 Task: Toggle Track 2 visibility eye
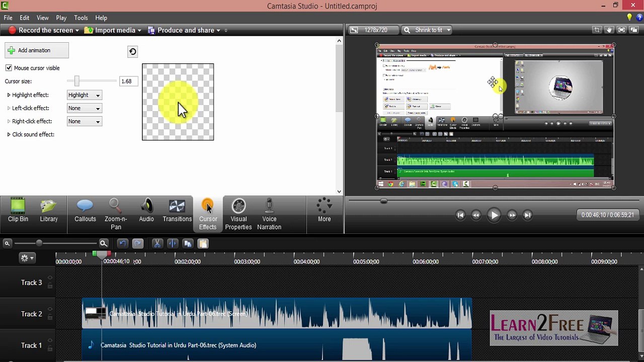[50, 309]
